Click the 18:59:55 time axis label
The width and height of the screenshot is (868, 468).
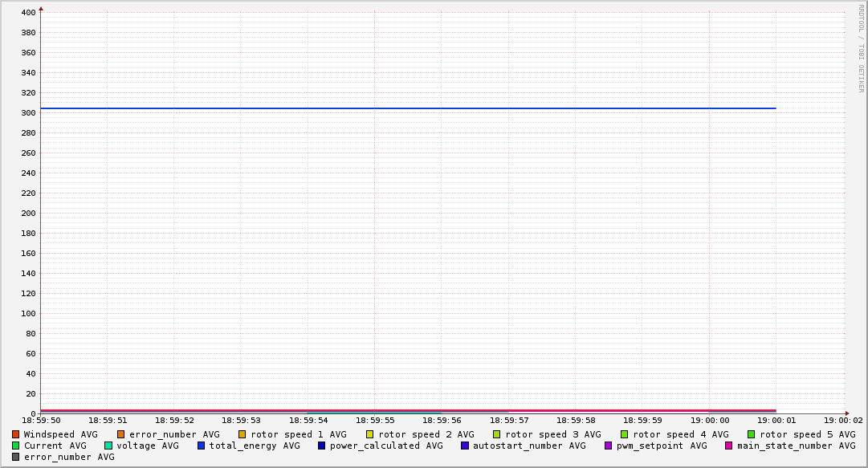click(x=375, y=420)
